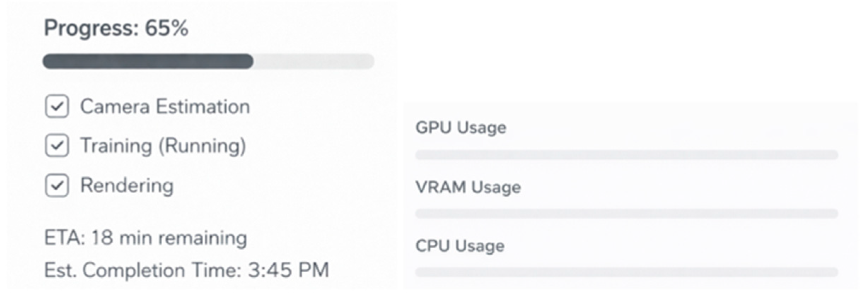The image size is (868, 302).
Task: Click the filled part of the progress bar
Action: pyautogui.click(x=148, y=61)
